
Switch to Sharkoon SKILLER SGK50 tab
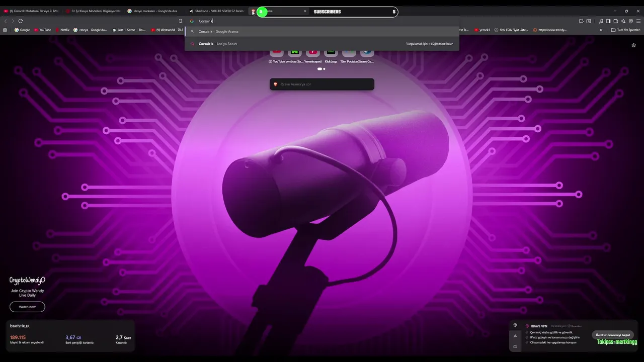click(x=217, y=11)
